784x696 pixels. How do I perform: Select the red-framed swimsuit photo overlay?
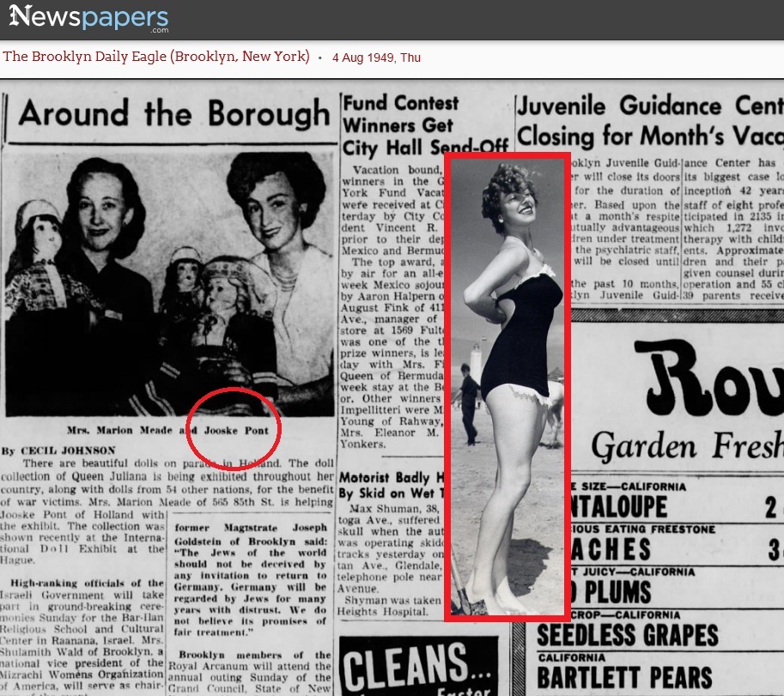(x=507, y=386)
